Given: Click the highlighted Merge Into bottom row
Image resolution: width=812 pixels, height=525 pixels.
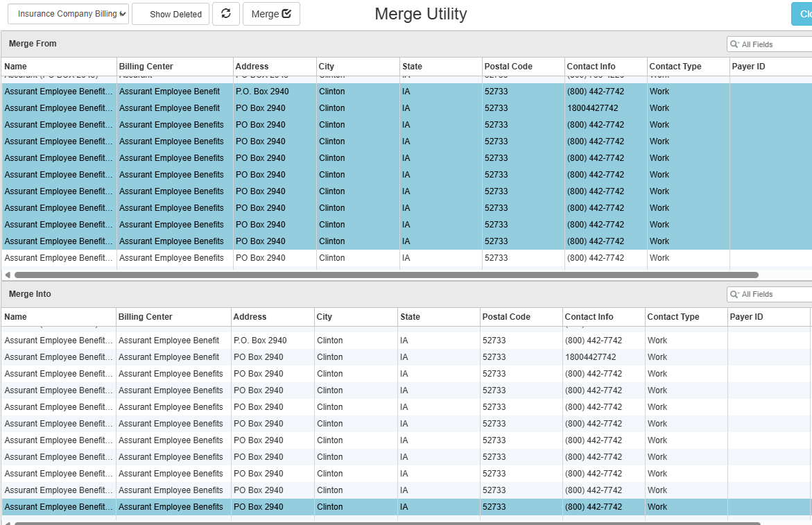Looking at the screenshot, I should coord(406,507).
